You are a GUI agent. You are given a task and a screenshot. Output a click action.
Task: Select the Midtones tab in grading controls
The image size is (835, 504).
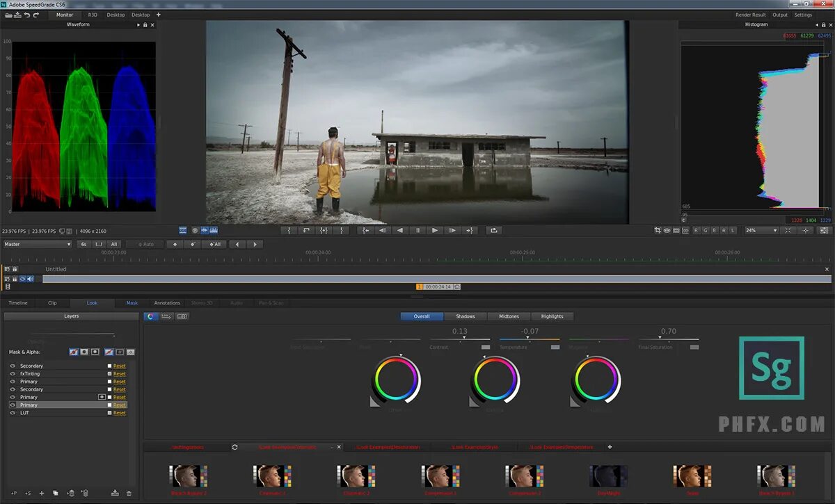coord(509,316)
